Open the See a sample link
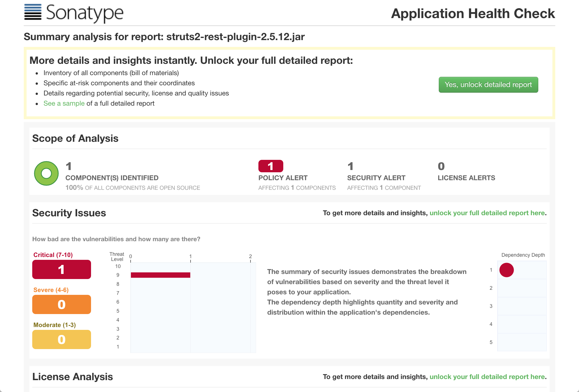The height and width of the screenshot is (392, 579). coord(64,103)
